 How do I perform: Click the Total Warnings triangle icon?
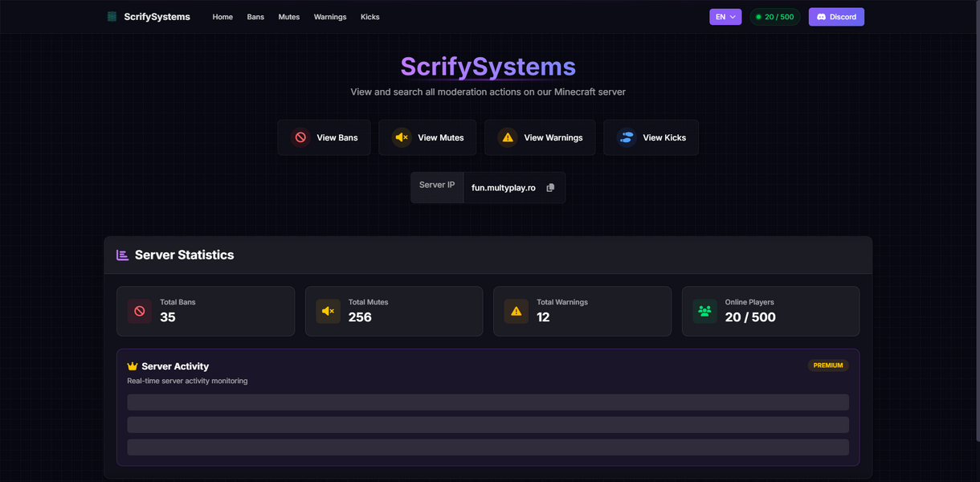(x=516, y=311)
